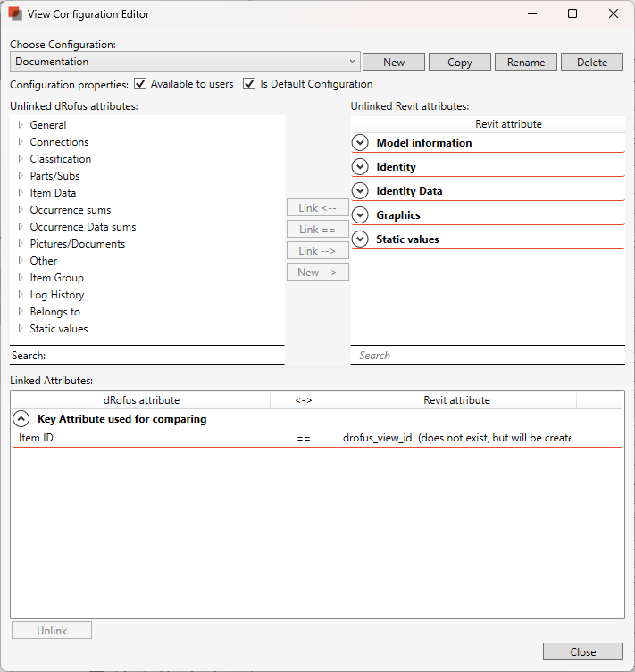Toggle Available to users checkbox

140,84
